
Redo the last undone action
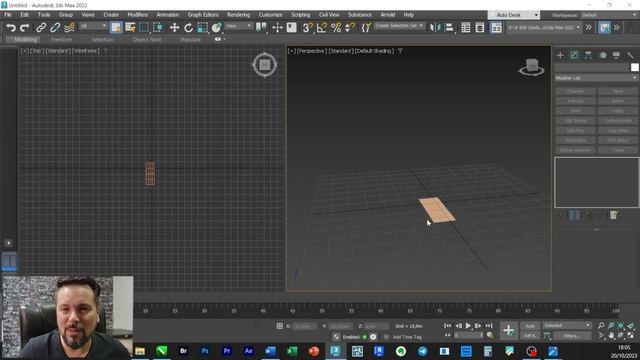24,28
